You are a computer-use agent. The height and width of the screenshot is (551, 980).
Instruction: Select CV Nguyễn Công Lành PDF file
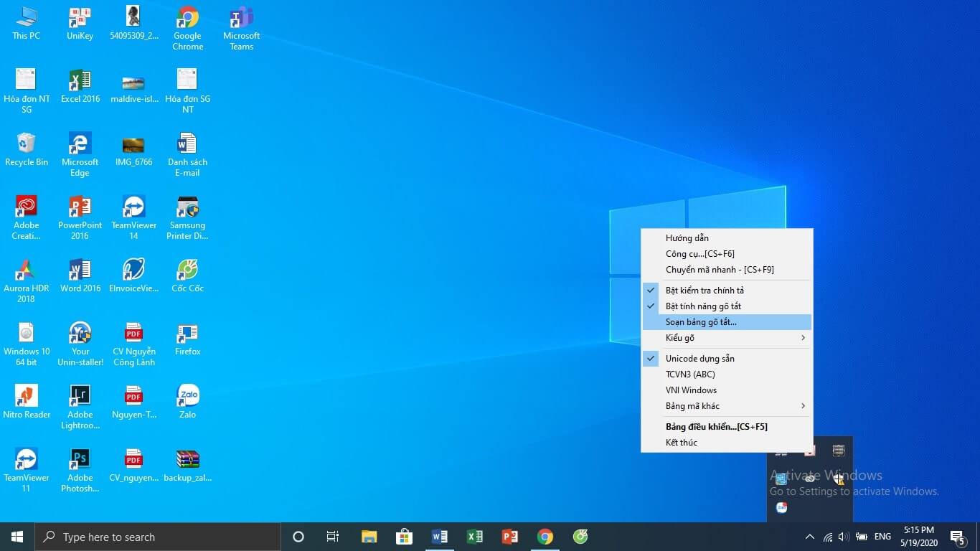[133, 344]
